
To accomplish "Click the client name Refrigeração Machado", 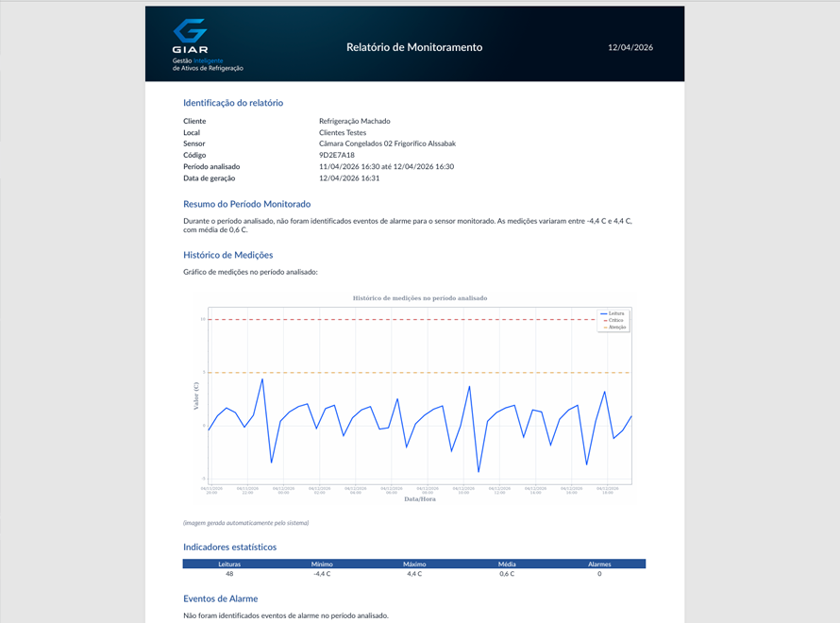I will (x=355, y=121).
